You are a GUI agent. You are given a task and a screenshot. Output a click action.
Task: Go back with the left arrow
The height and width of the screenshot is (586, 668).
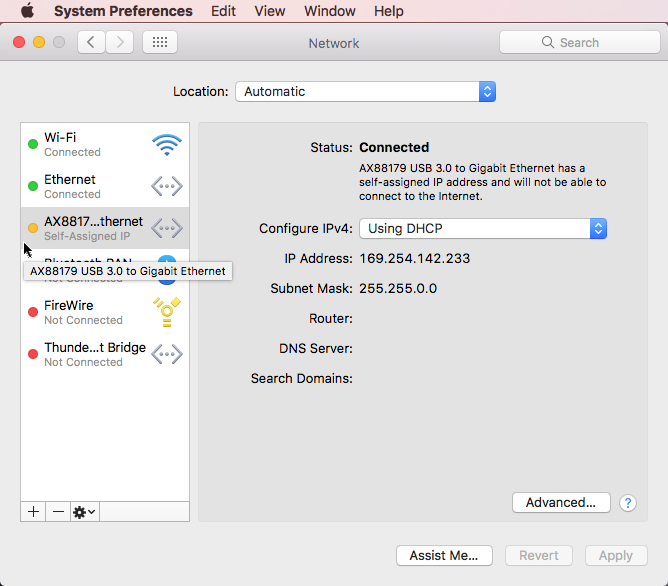coord(92,42)
